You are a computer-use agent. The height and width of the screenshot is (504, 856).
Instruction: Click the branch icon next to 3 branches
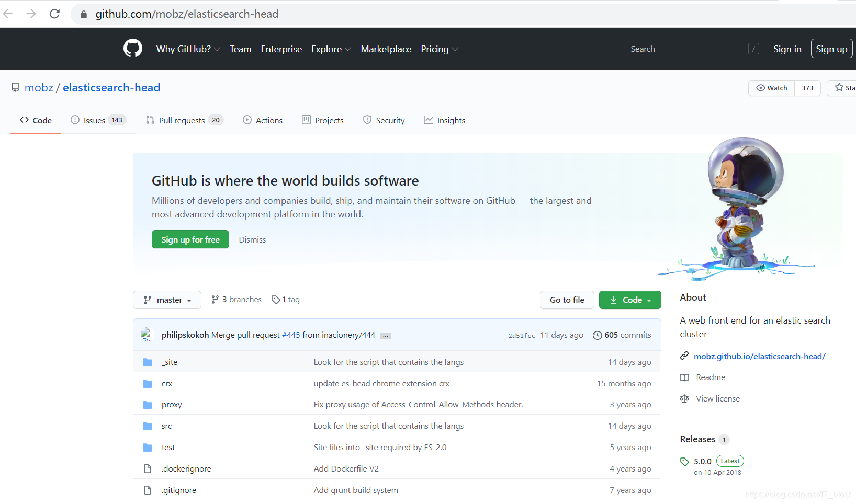(215, 300)
